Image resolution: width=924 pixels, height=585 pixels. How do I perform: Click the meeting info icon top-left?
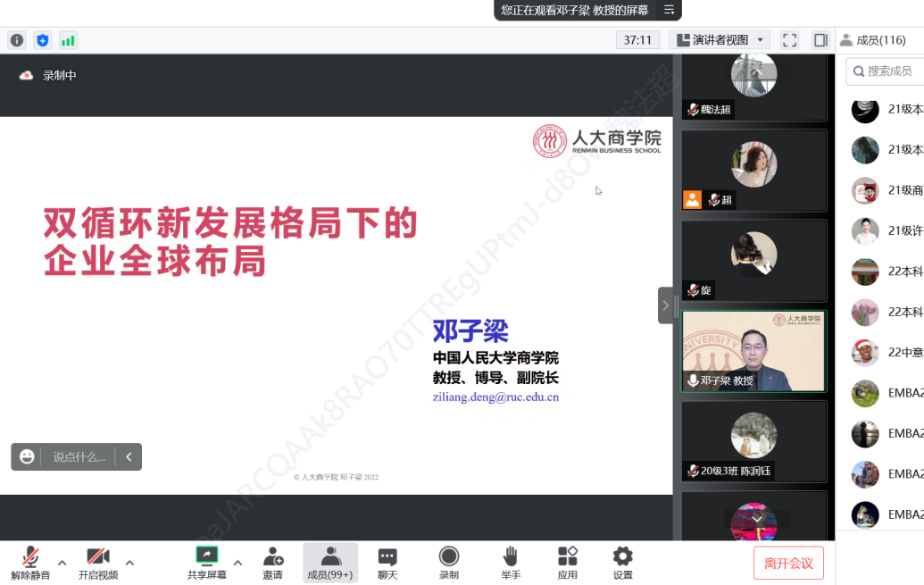click(16, 39)
